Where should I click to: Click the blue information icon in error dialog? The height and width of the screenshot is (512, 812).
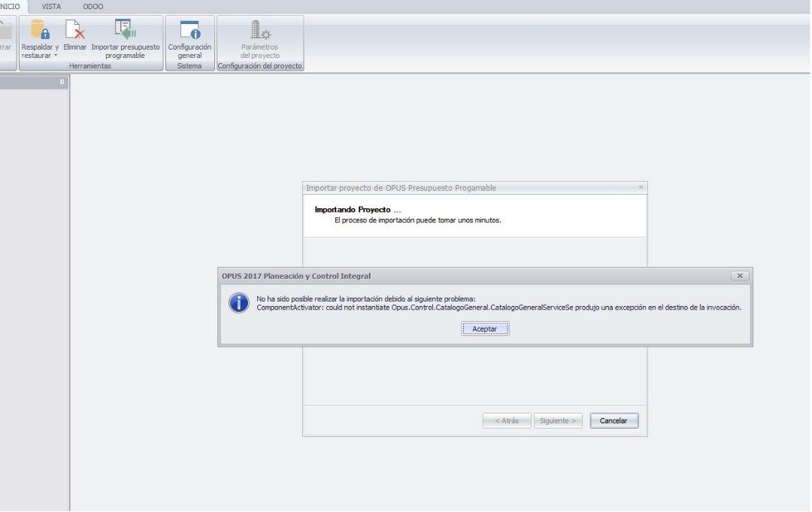(239, 303)
